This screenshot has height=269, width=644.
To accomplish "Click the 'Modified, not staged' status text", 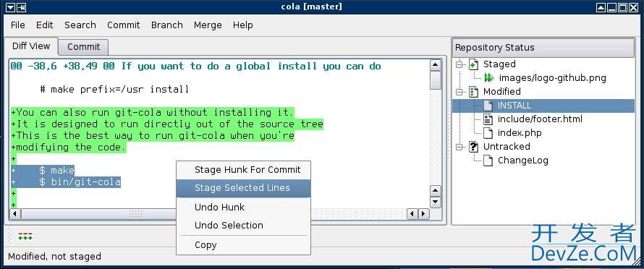I will 54,256.
